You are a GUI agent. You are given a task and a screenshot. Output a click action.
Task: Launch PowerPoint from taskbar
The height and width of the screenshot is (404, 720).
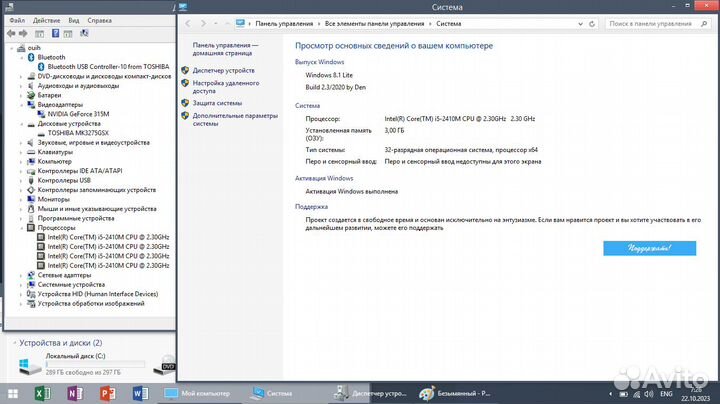tap(108, 393)
